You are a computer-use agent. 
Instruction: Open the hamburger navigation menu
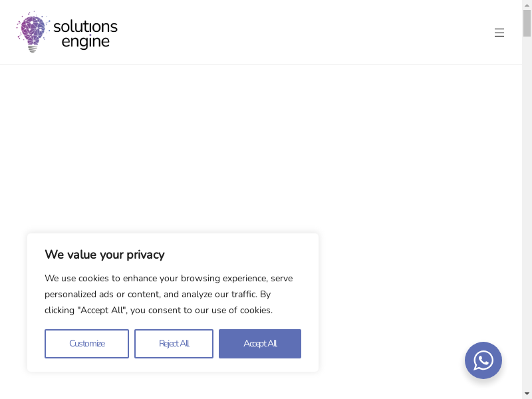[499, 33]
